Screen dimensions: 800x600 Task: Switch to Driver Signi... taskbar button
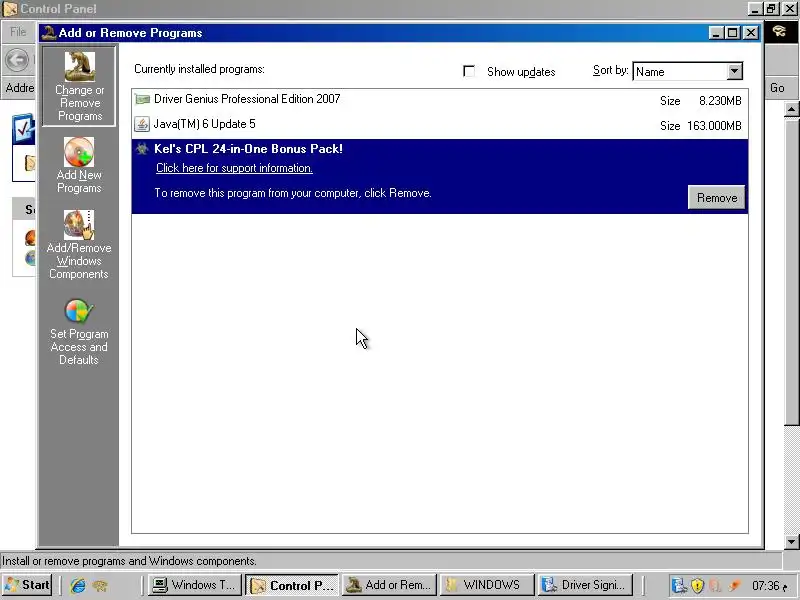point(585,585)
